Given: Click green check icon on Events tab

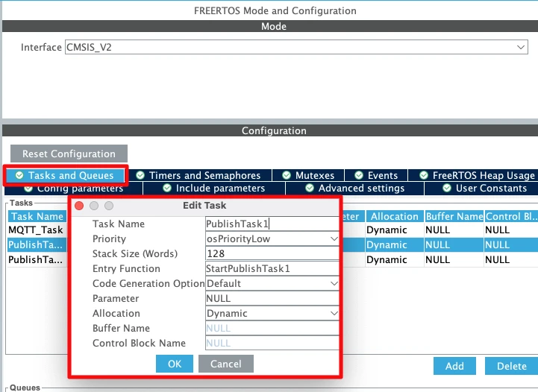Looking at the screenshot, I should pyautogui.click(x=359, y=175).
